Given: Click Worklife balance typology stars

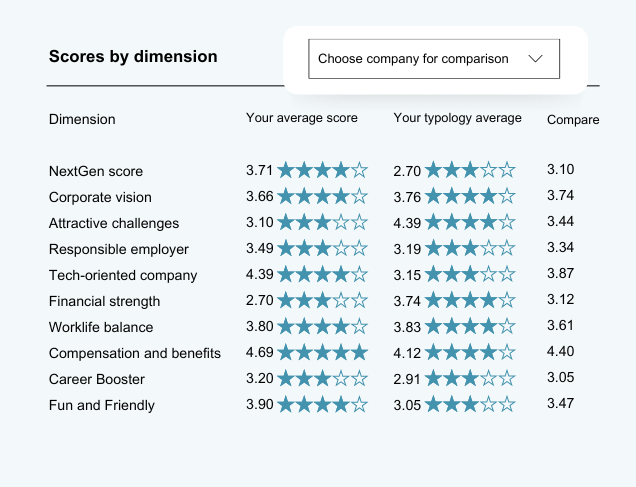Looking at the screenshot, I should (x=470, y=326).
